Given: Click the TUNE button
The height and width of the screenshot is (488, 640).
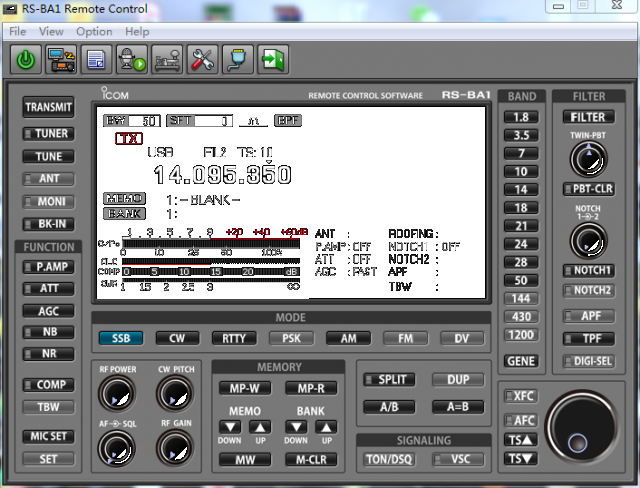Looking at the screenshot, I should point(49,157).
